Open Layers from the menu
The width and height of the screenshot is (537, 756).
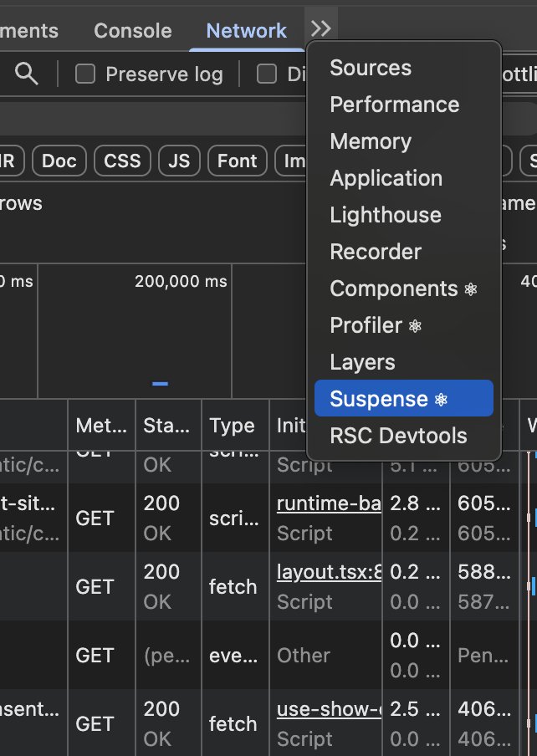click(x=404, y=361)
